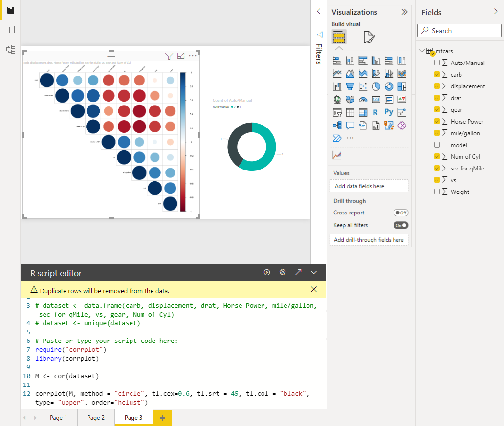Run the R script
Image resolution: width=504 pixels, height=426 pixels.
tap(266, 272)
